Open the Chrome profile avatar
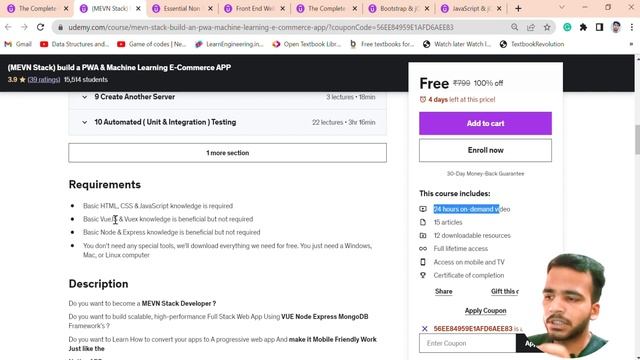640x360 pixels. coord(616,27)
